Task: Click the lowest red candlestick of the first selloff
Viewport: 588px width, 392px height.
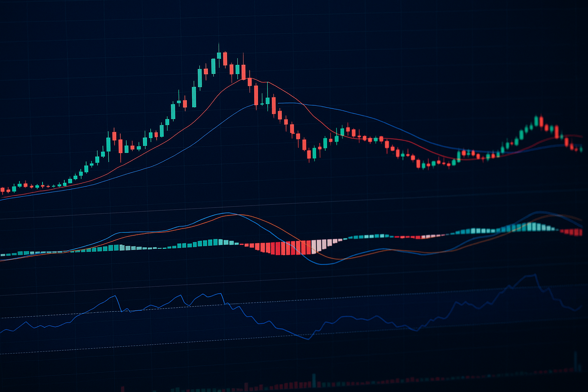Action: pos(309,154)
